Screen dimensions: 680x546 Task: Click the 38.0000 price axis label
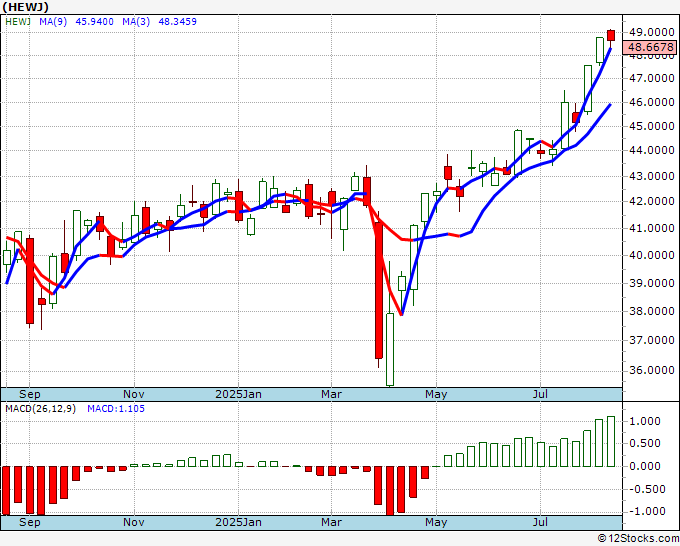click(x=652, y=311)
